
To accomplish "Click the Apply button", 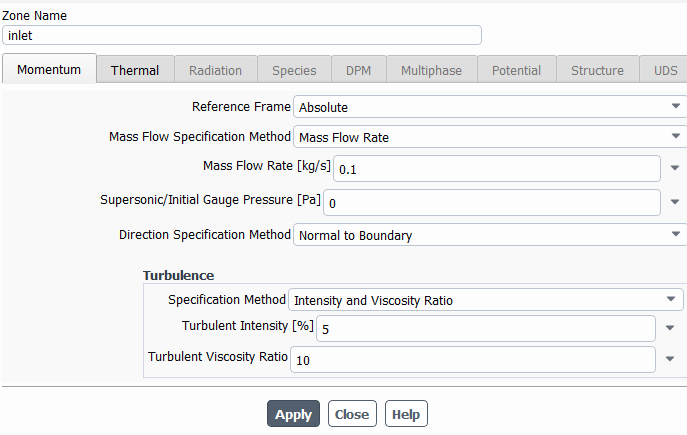I will tap(294, 414).
